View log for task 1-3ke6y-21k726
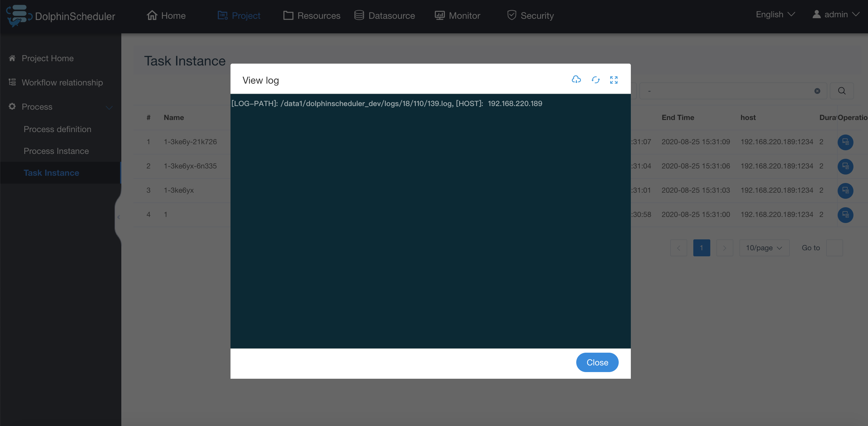This screenshot has width=868, height=426. pyautogui.click(x=845, y=142)
